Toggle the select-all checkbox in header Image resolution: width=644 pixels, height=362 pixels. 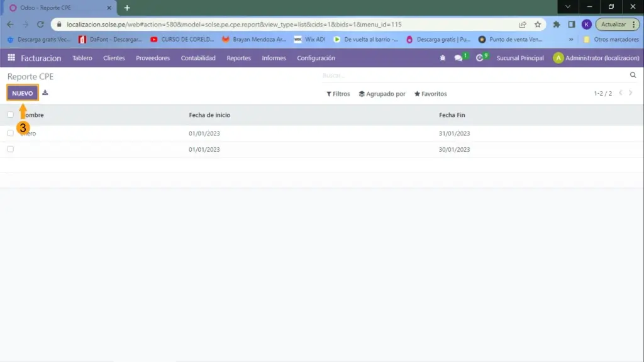coord(10,115)
